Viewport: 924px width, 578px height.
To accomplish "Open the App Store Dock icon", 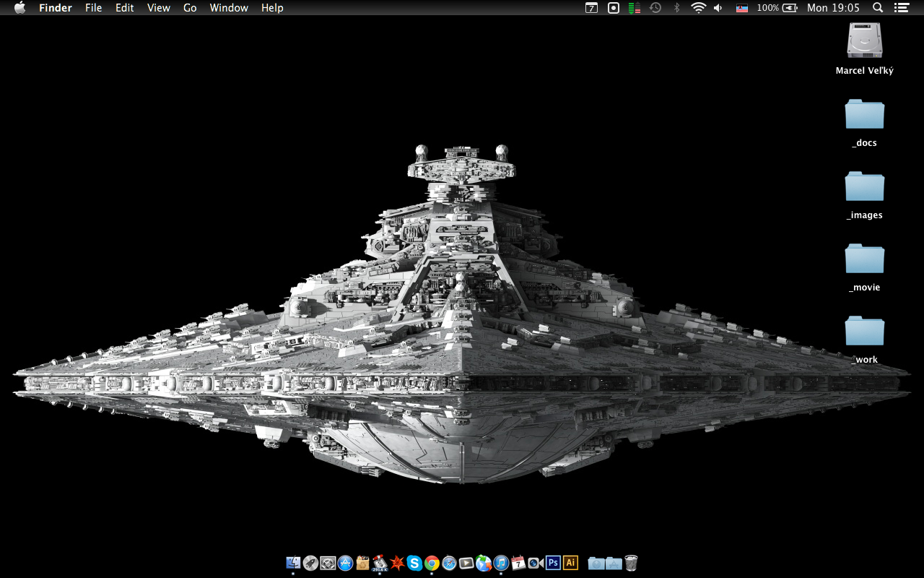I will pos(345,563).
